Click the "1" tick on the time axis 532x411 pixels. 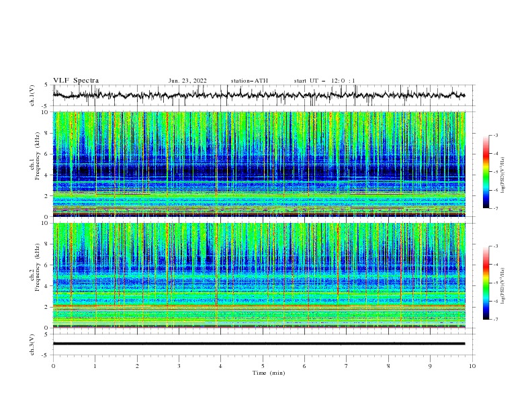click(x=95, y=366)
